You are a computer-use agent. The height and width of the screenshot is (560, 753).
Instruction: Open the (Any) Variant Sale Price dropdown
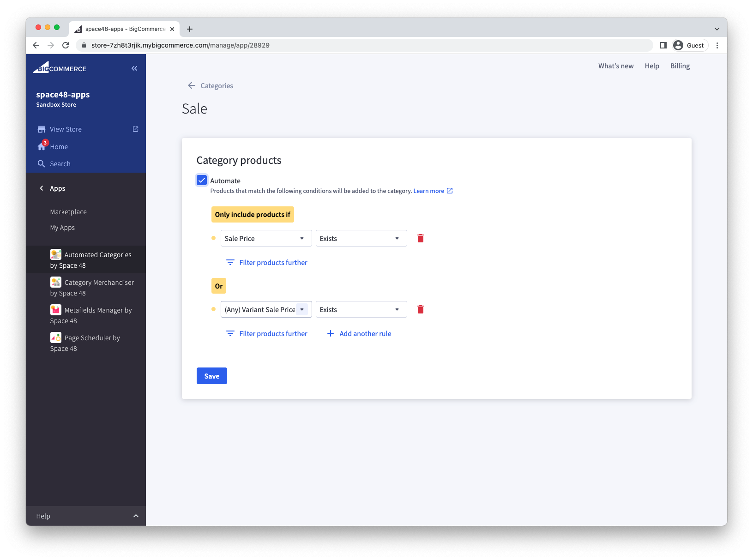(266, 309)
